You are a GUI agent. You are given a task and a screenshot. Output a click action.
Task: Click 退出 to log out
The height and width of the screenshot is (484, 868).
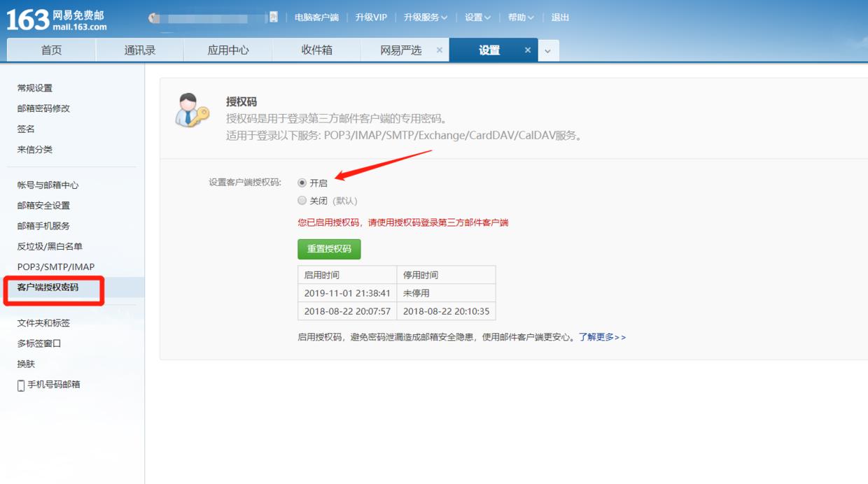coord(560,17)
